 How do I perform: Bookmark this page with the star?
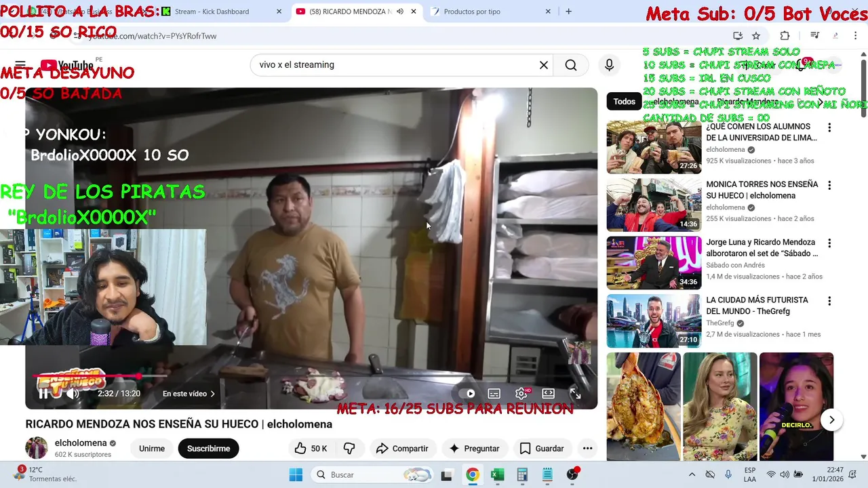756,36
